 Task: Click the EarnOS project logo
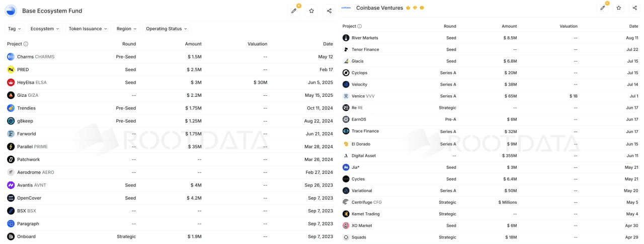[346, 119]
